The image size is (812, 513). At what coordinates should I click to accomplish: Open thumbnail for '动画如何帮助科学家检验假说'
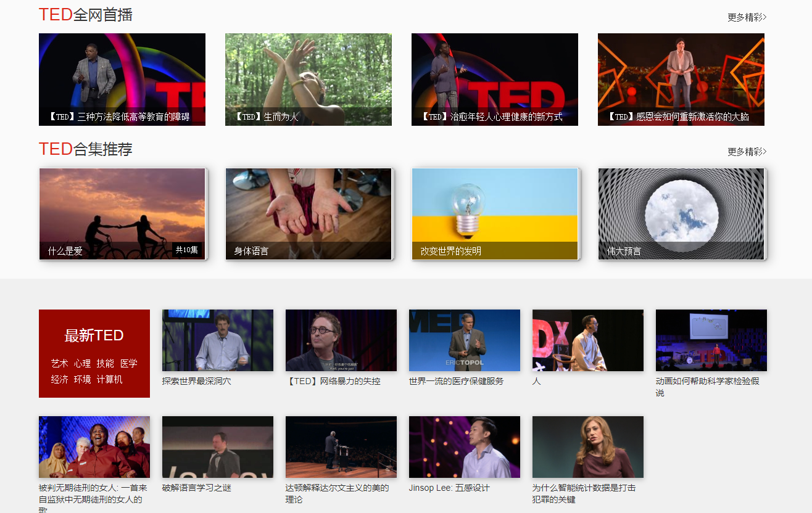point(711,340)
